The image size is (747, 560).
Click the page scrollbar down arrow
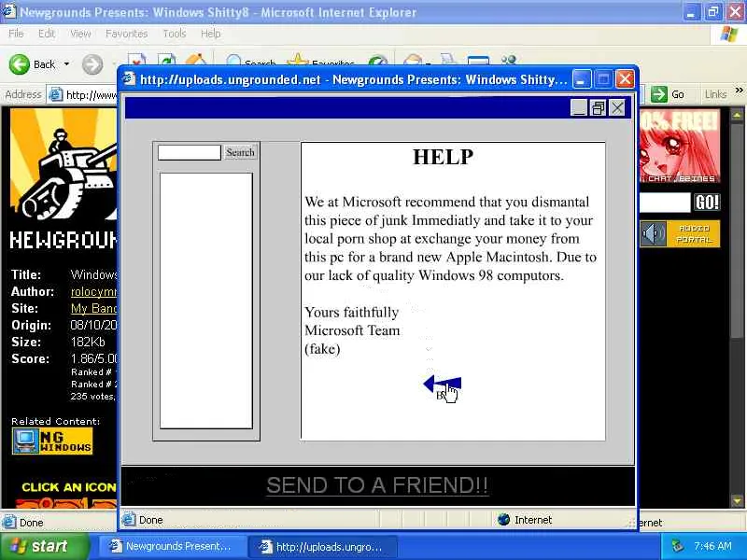[x=737, y=500]
